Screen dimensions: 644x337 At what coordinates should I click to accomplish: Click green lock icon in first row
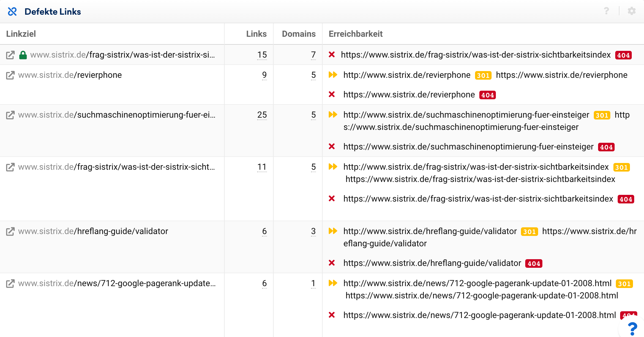(23, 55)
